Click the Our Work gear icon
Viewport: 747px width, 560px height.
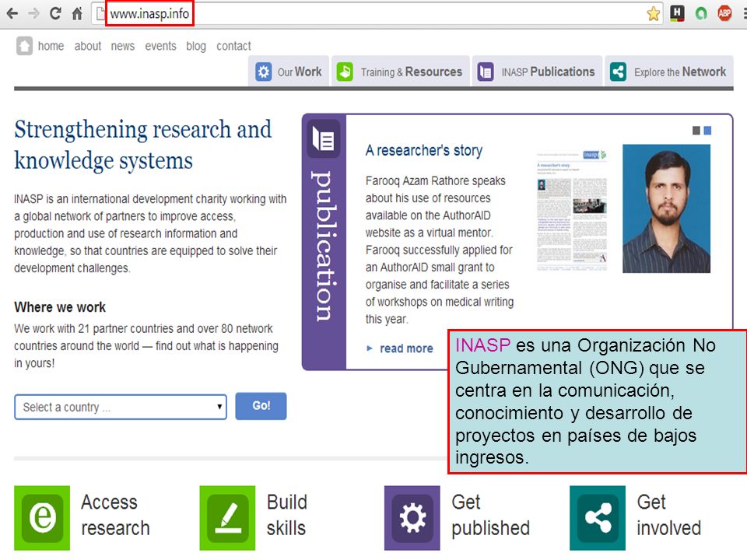[263, 72]
